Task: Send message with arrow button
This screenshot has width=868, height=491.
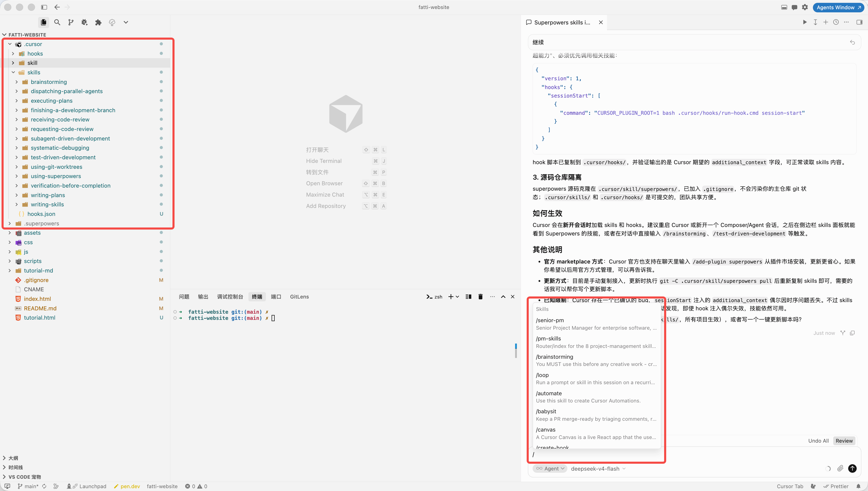Action: tap(852, 468)
